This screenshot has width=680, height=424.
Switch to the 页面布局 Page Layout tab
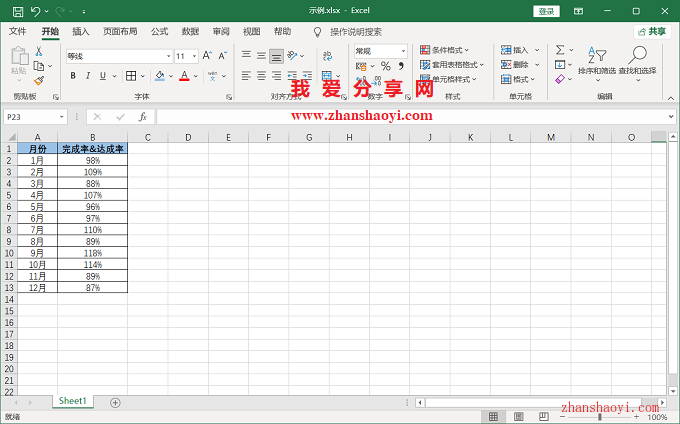[120, 31]
